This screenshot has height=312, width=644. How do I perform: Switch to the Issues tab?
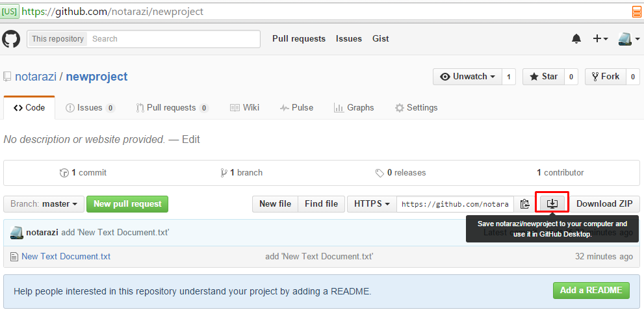coord(90,108)
